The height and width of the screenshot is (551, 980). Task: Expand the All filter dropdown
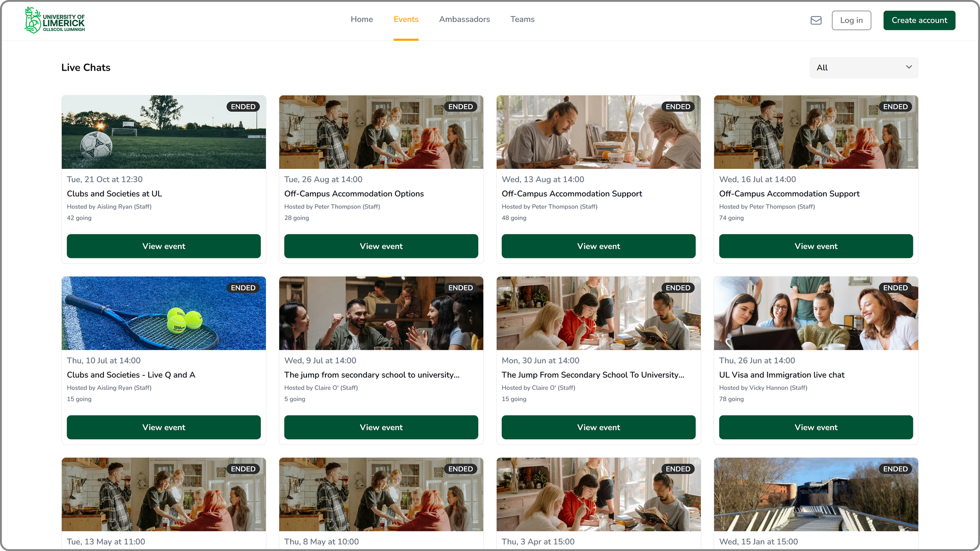click(x=863, y=68)
